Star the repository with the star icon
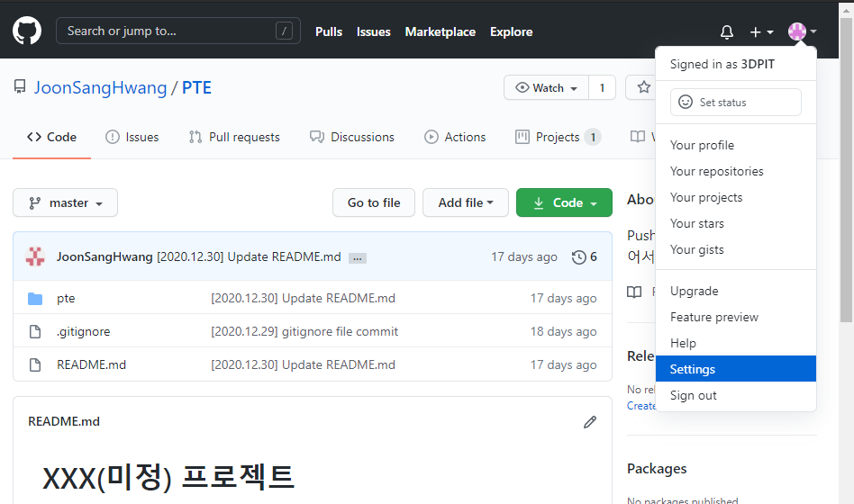Image resolution: width=854 pixels, height=504 pixels. coord(644,87)
